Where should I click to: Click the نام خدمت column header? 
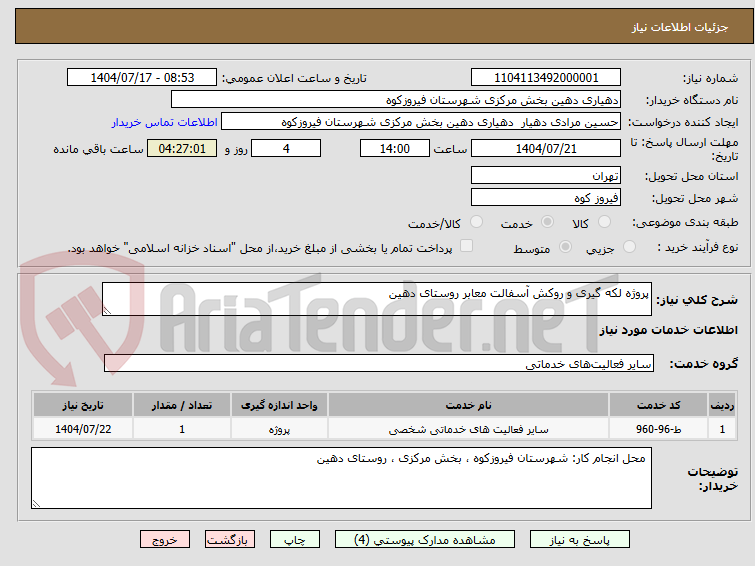click(469, 405)
